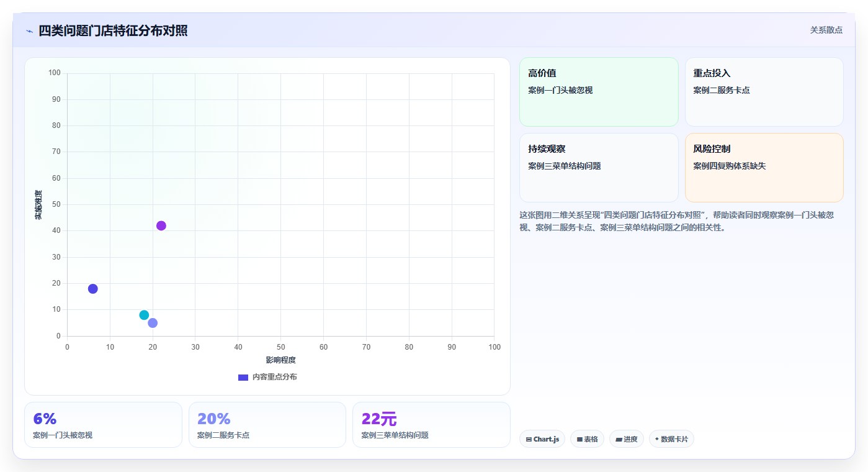Click the 数据卡片 tag chip
Screen dimensions: 868x472
671,439
